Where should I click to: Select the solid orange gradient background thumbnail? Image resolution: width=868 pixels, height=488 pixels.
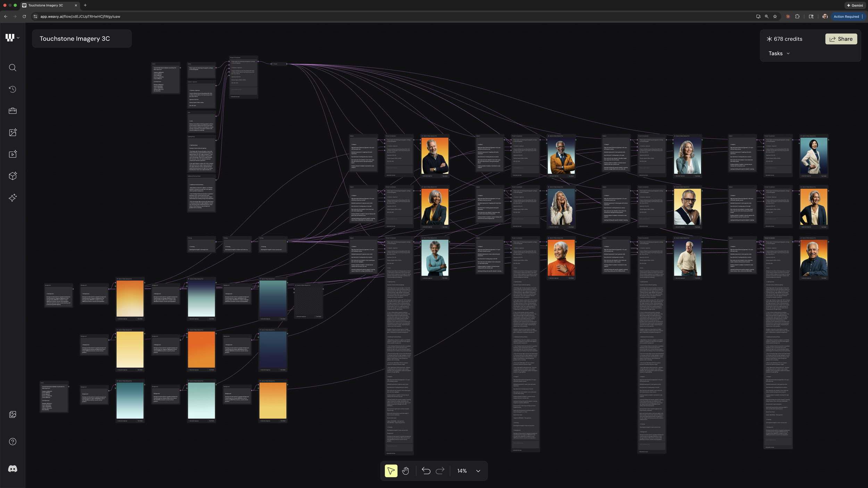[201, 350]
